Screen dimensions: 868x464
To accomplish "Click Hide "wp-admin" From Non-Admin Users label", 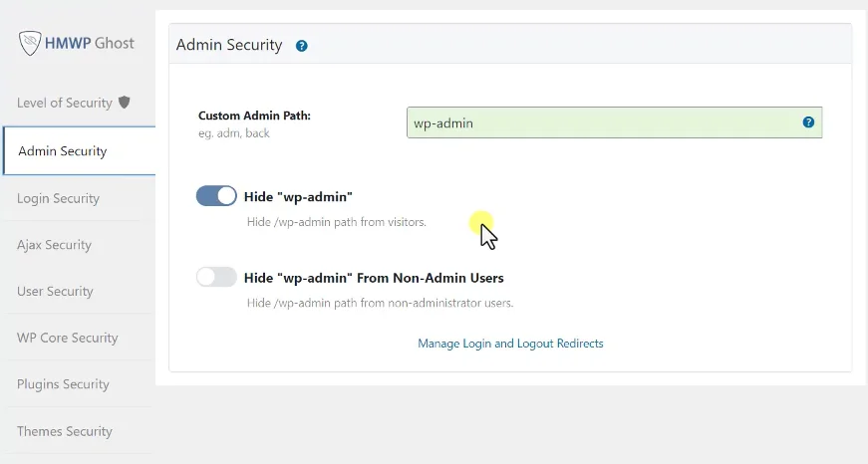I will pyautogui.click(x=375, y=278).
